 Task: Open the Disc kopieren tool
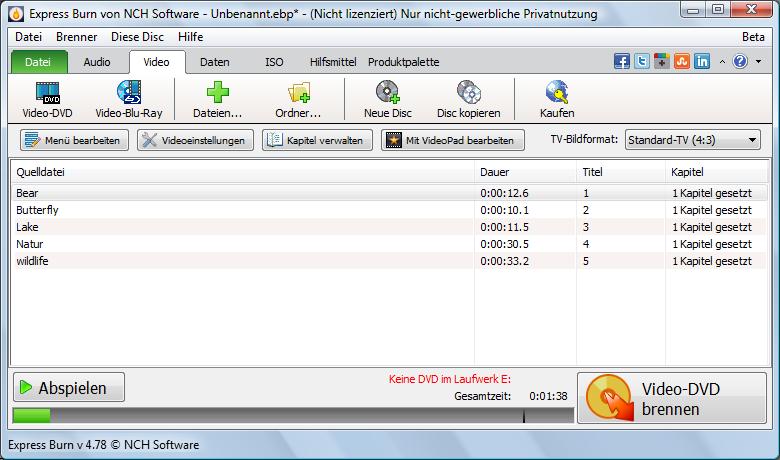[469, 99]
